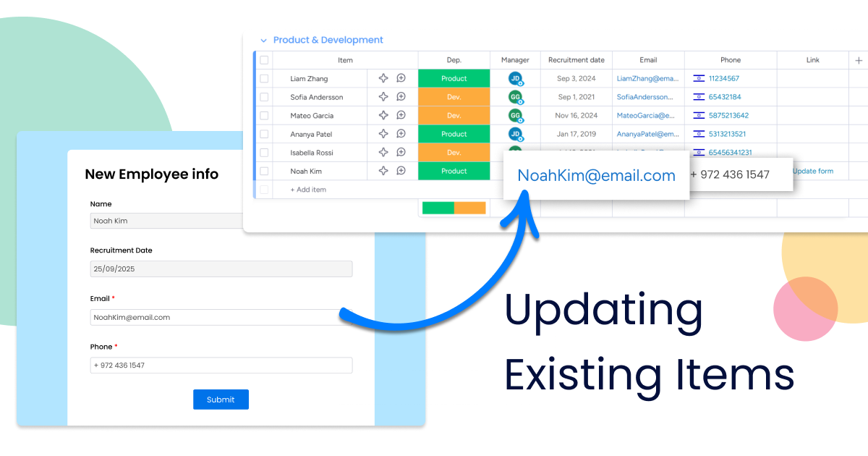Click the JD manager avatar on Ananya Patel's row

[514, 133]
